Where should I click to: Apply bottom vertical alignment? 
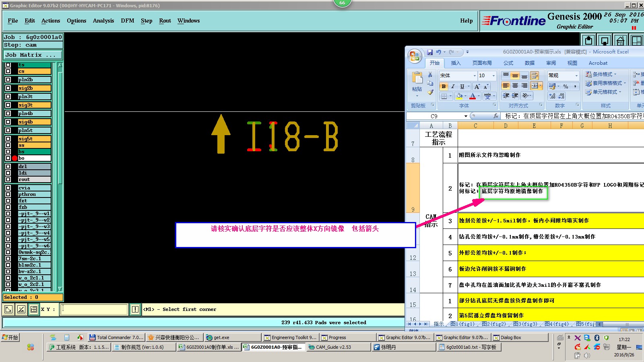point(524,76)
